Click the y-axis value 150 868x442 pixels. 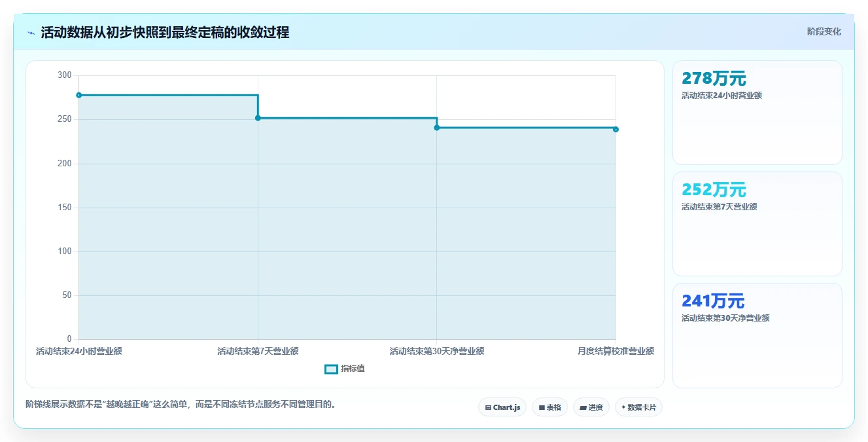pyautogui.click(x=65, y=208)
